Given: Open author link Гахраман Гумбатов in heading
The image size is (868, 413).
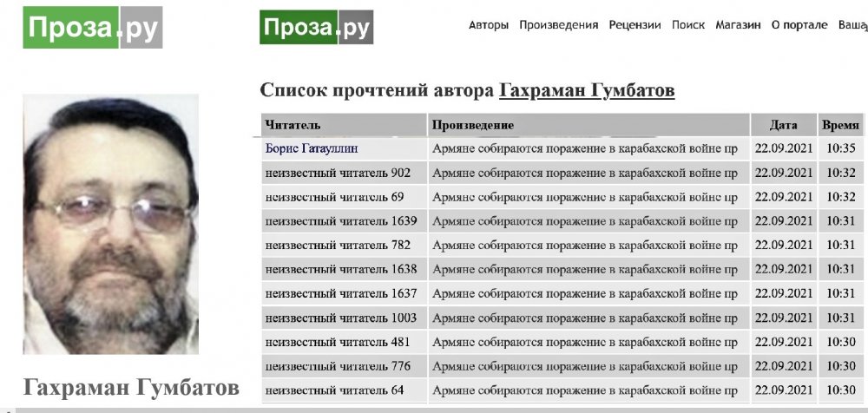Looking at the screenshot, I should tap(587, 90).
